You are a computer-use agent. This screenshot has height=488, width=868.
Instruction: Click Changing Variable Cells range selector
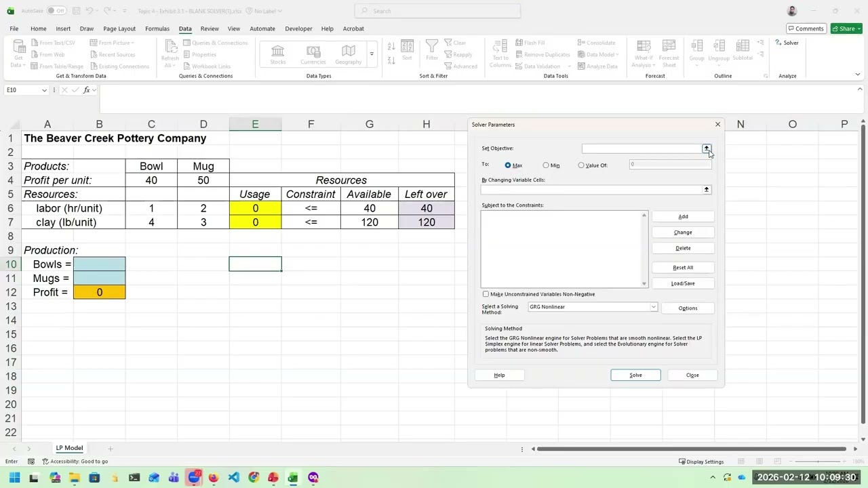click(706, 190)
